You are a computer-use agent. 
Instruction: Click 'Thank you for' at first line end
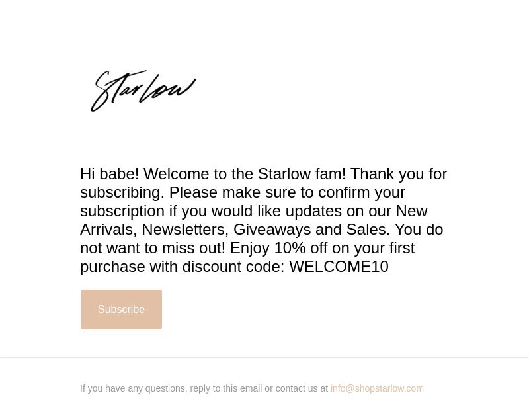coord(399,174)
